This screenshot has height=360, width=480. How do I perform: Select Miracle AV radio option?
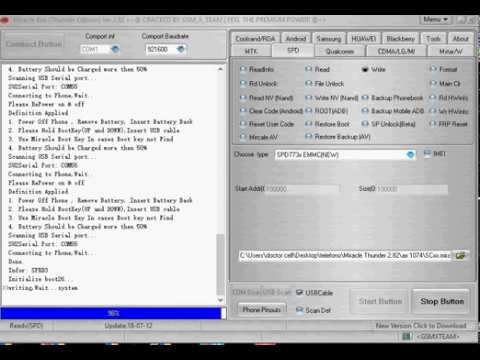pyautogui.click(x=259, y=137)
